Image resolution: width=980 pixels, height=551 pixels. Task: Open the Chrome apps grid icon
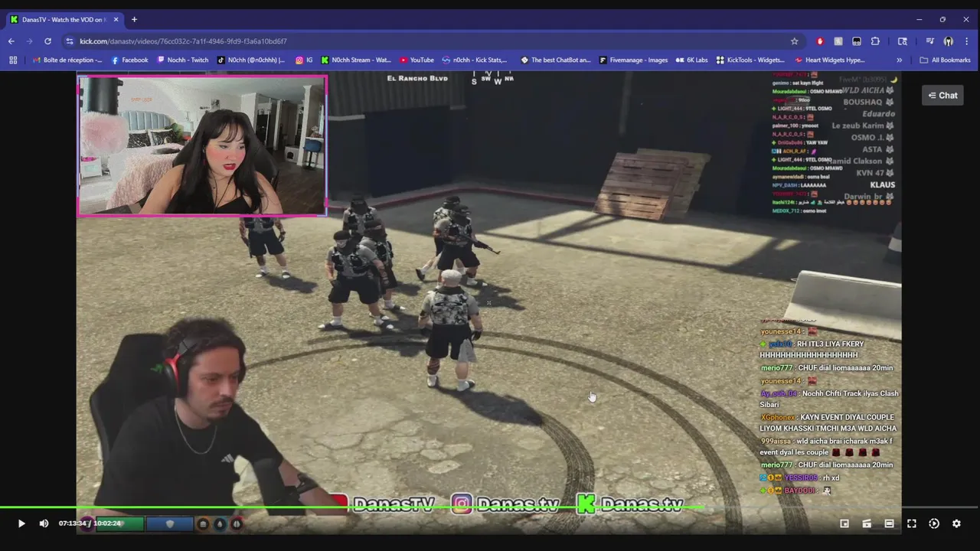13,60
